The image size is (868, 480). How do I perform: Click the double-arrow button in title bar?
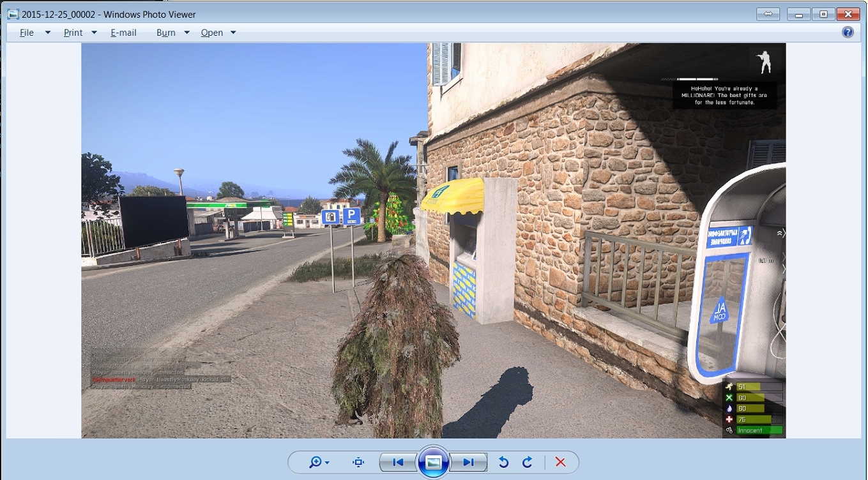[x=768, y=14]
